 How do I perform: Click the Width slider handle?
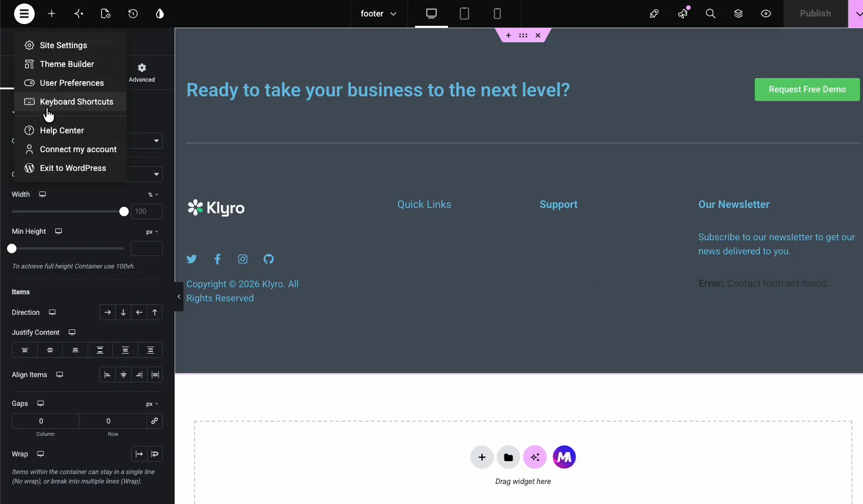point(124,211)
